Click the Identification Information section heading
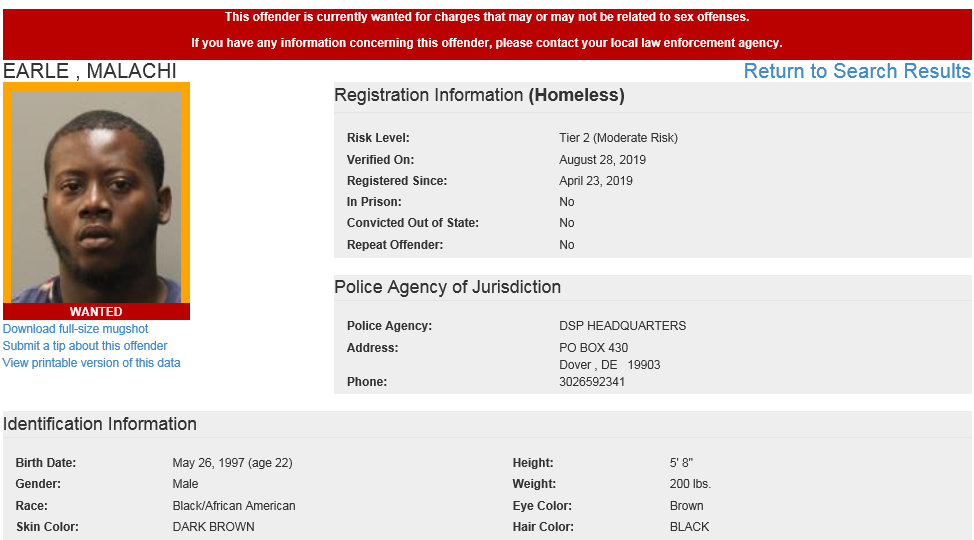Viewport: 974px width, 540px height. (100, 424)
